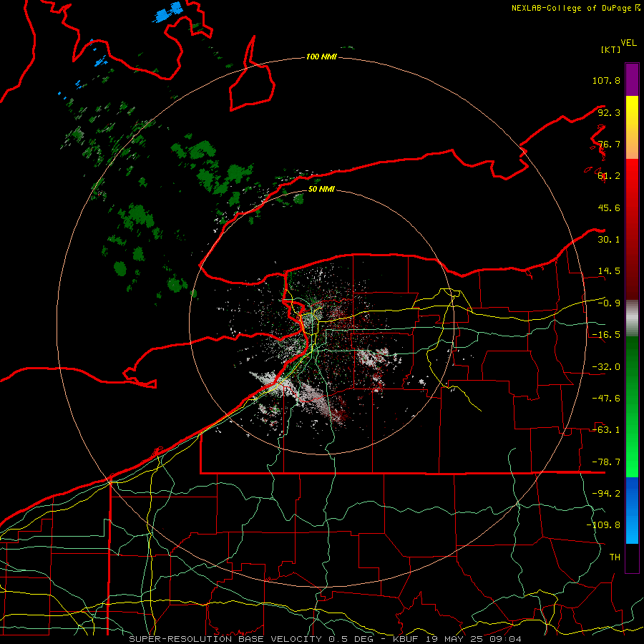This screenshot has width=644, height=644.
Task: Click the 45.6 velocity scale value
Action: click(x=609, y=208)
